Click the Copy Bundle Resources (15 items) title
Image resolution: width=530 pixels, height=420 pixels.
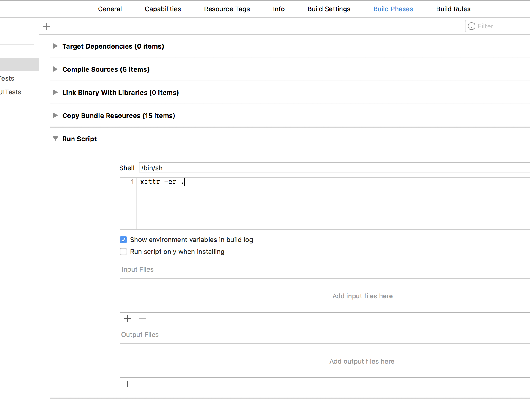click(119, 116)
